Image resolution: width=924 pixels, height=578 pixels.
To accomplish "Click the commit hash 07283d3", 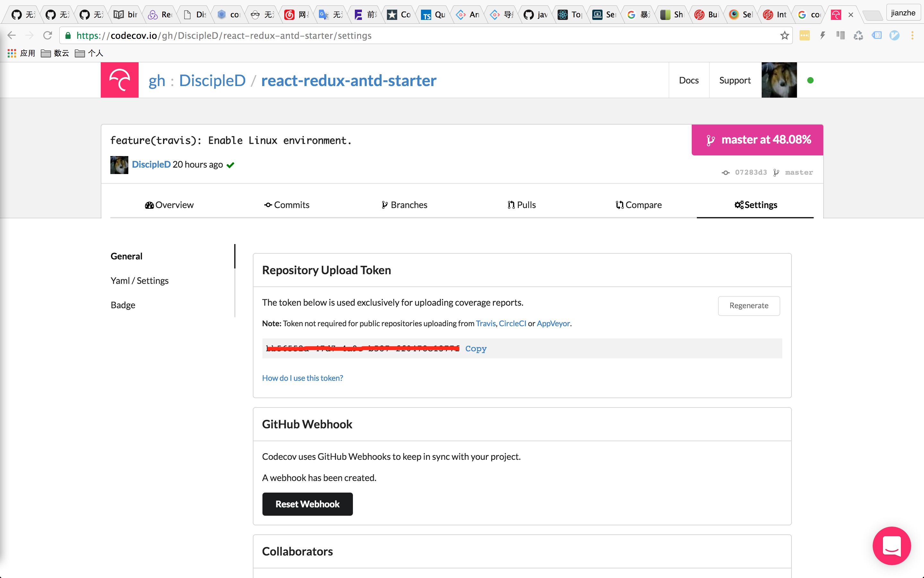I will [751, 172].
